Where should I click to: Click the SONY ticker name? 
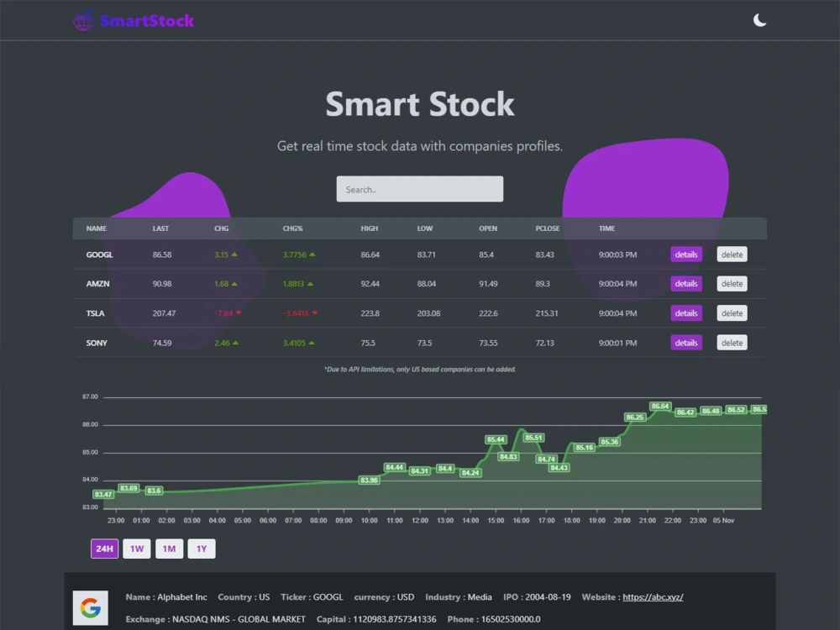point(97,343)
